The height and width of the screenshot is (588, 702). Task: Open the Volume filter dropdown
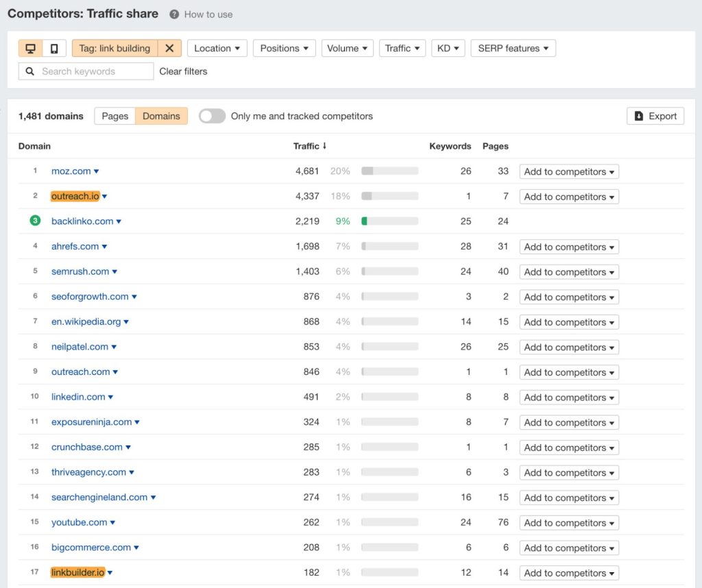(x=346, y=48)
